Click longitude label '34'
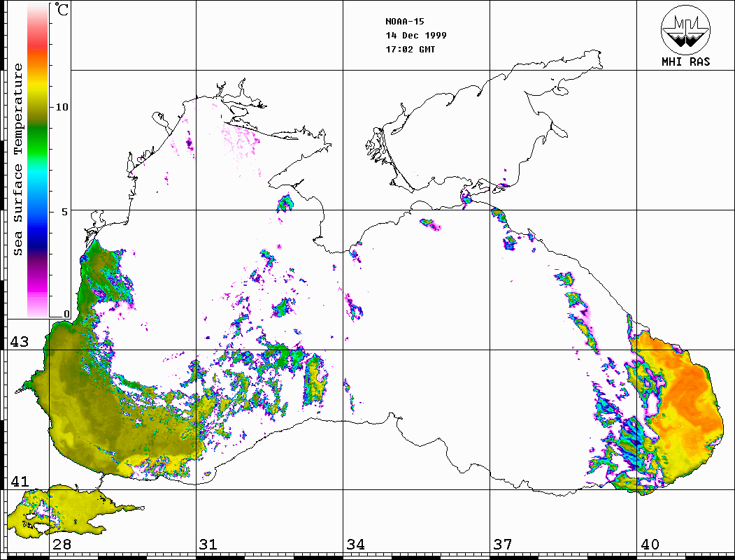The width and height of the screenshot is (735, 560). 355,544
